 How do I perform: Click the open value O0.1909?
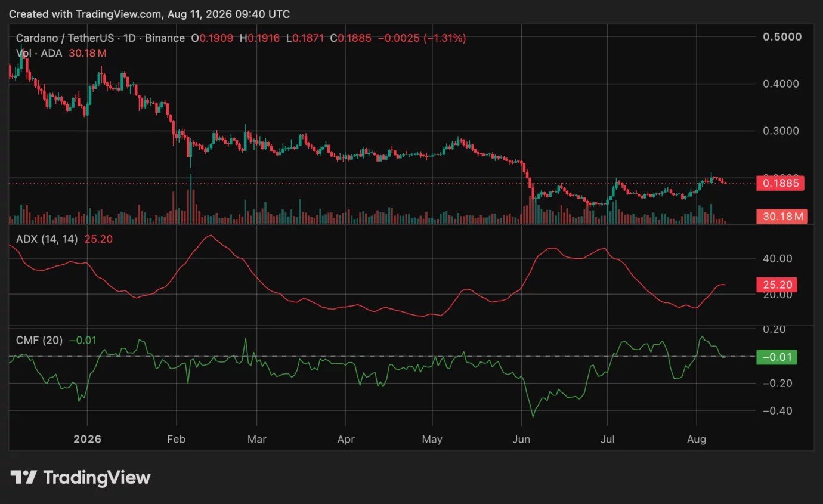[212, 38]
